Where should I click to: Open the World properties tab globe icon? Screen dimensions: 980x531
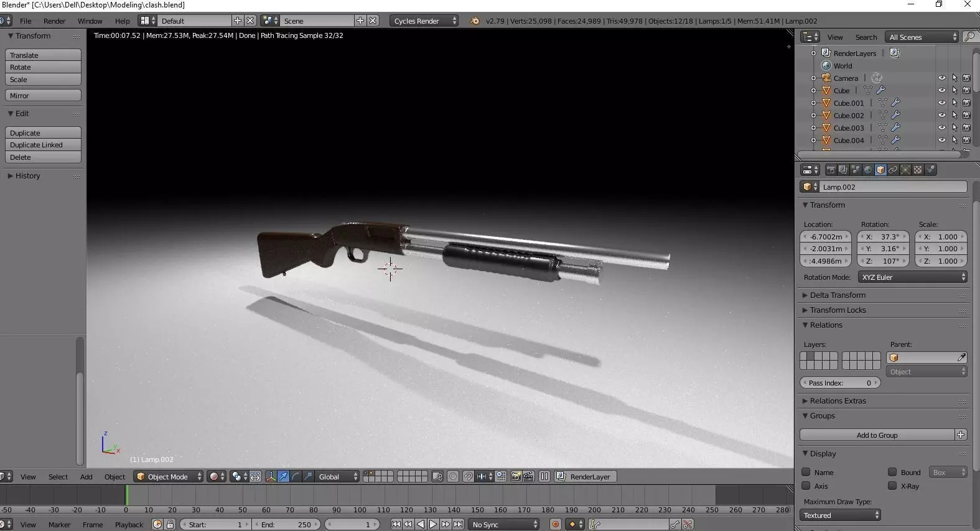tap(868, 170)
